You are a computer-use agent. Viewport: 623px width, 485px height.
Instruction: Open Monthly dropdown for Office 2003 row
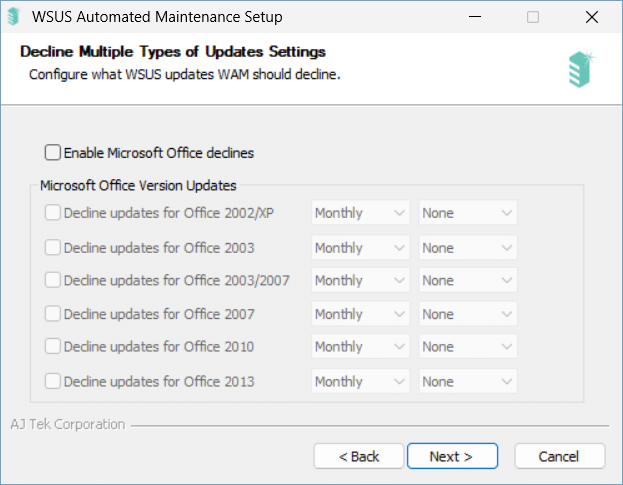tap(360, 247)
